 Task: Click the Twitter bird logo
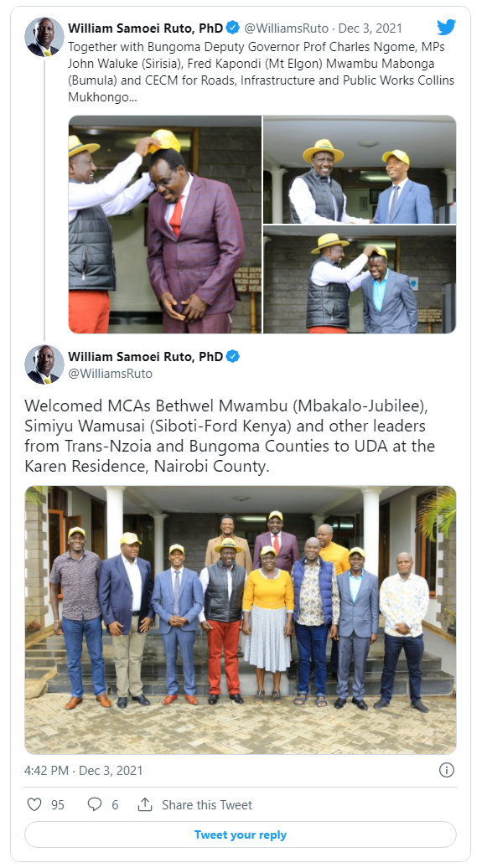pos(446,27)
